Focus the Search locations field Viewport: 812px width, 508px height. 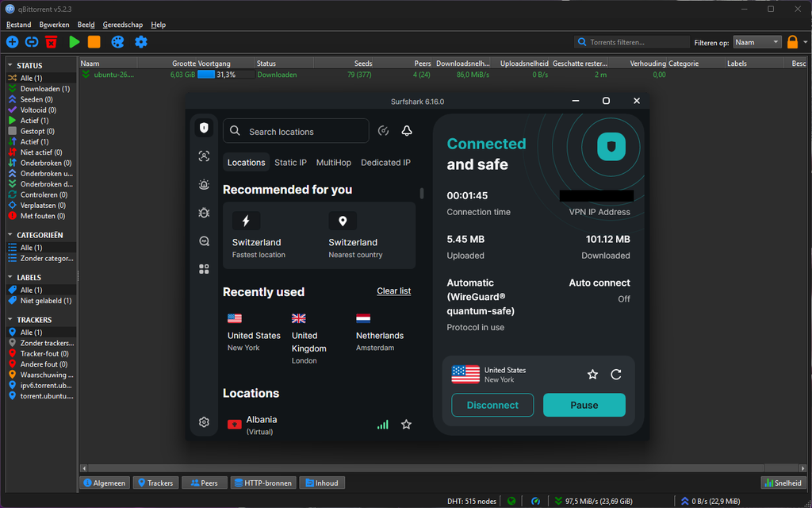click(296, 131)
